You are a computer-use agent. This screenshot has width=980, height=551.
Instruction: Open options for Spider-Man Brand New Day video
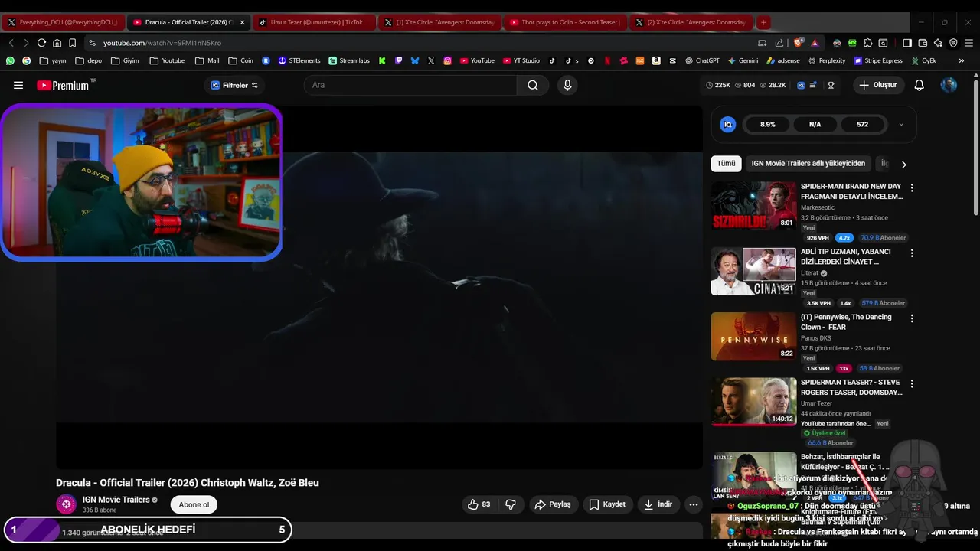(x=911, y=187)
